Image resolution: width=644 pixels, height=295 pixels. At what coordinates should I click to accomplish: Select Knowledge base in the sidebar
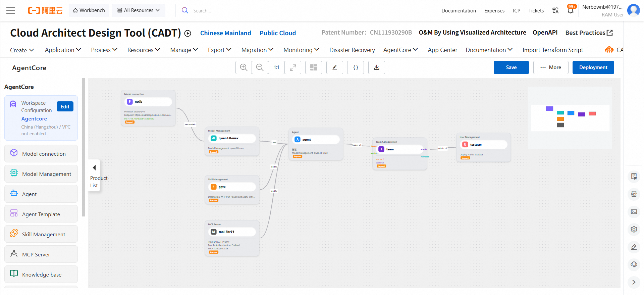41,274
